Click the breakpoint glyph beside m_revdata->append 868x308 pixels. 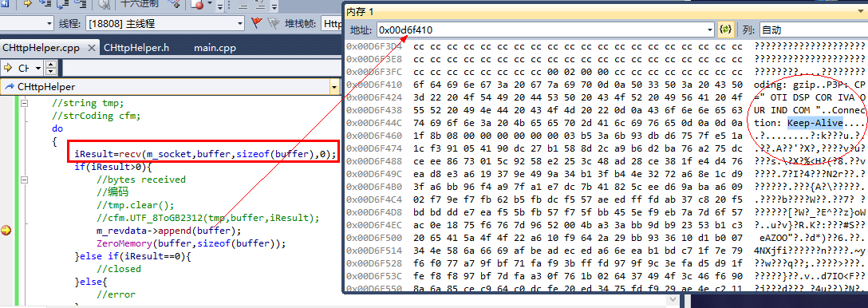6,231
